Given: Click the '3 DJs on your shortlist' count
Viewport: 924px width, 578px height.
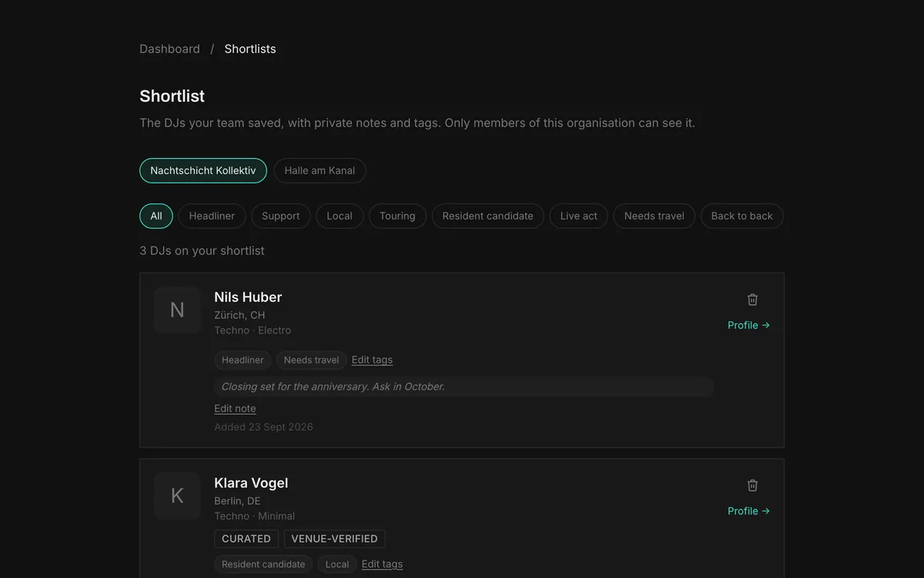Looking at the screenshot, I should click(202, 250).
